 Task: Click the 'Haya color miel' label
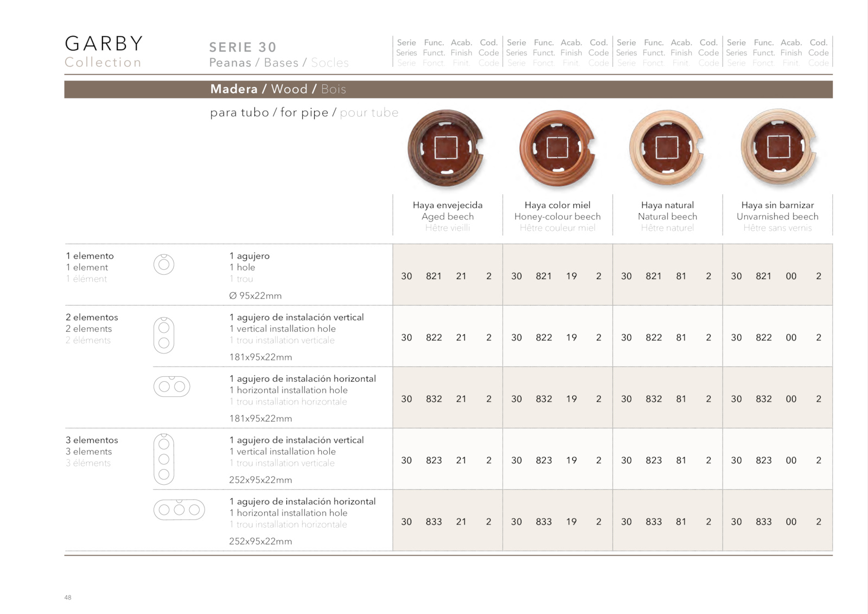557,205
